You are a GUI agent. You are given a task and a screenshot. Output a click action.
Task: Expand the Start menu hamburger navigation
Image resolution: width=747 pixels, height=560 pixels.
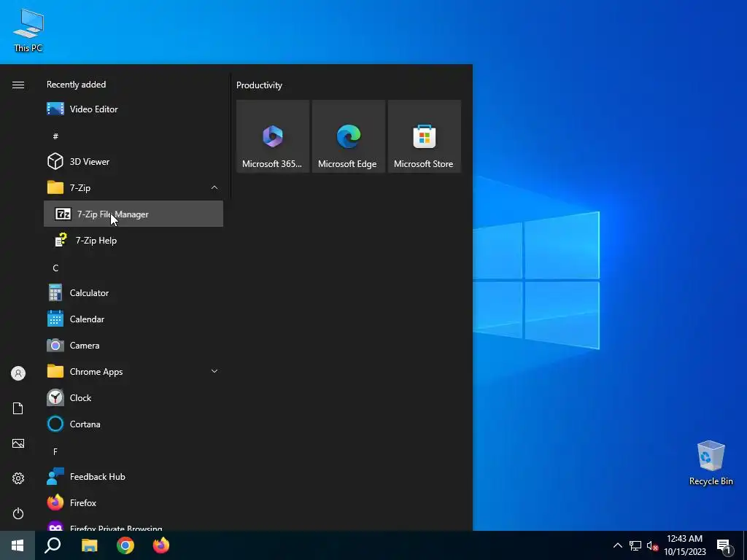pyautogui.click(x=18, y=85)
